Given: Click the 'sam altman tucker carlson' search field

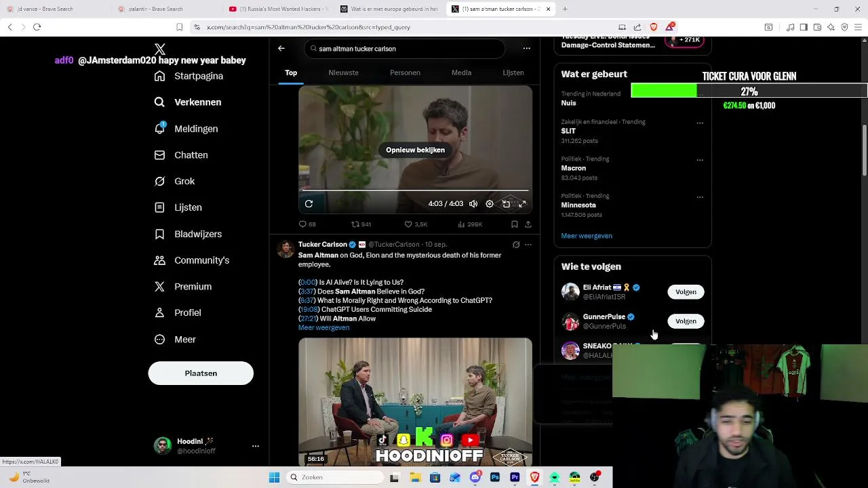Looking at the screenshot, I should tap(405, 49).
